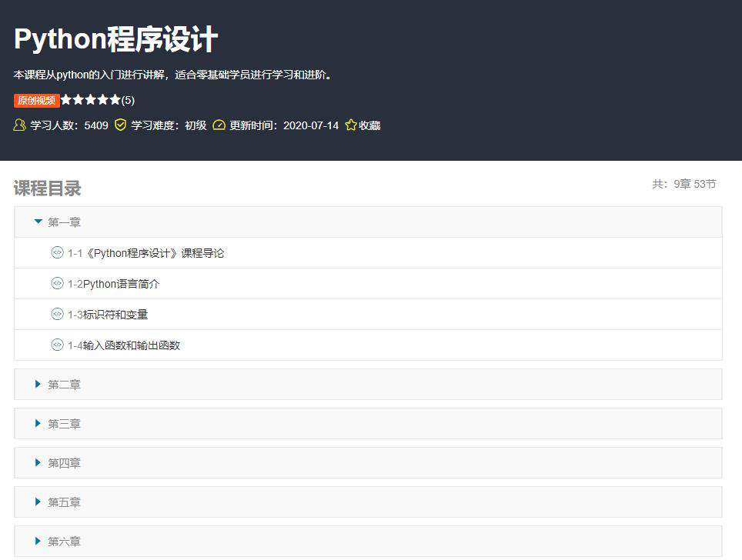Screen dimensions: 742x560
Task: Click the 学习人数: 5409 text
Action: (x=69, y=125)
